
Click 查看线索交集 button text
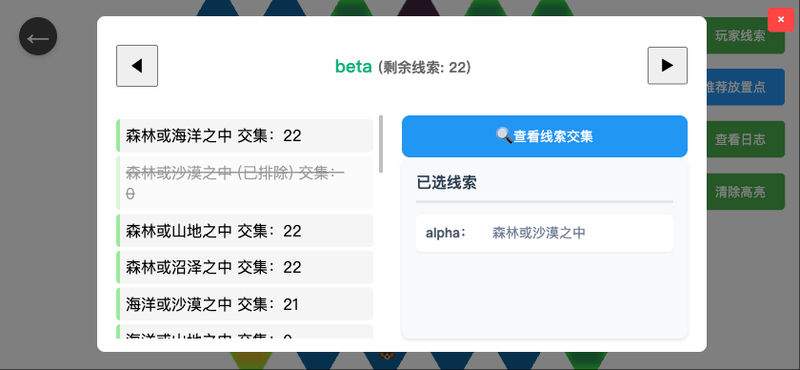tap(553, 136)
